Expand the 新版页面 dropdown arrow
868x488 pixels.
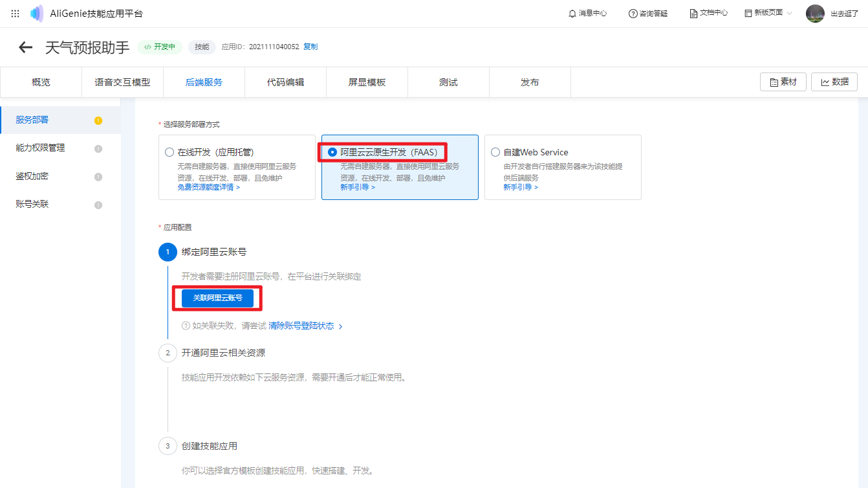[x=789, y=14]
